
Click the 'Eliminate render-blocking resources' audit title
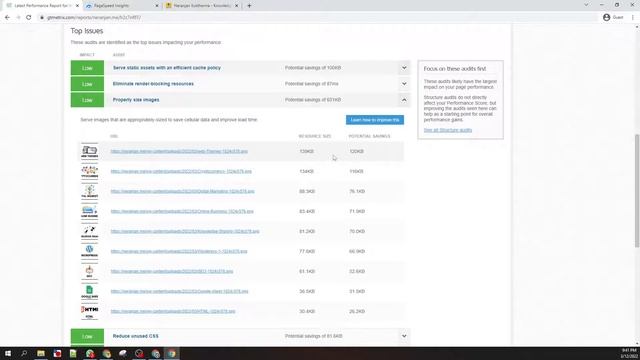tap(153, 84)
